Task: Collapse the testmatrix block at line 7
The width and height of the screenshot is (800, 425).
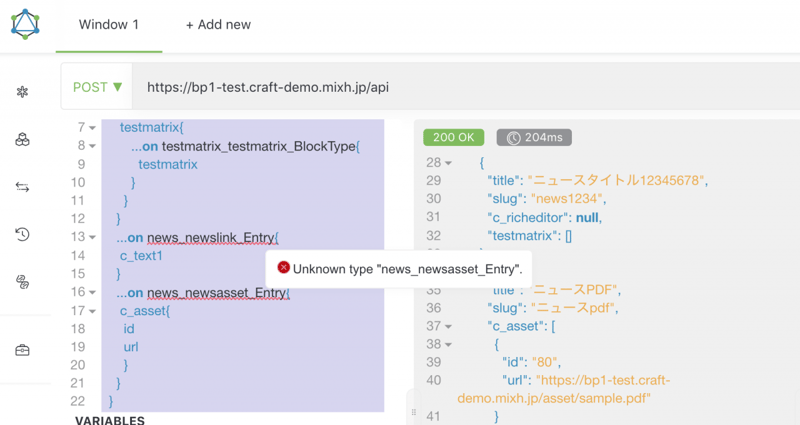Action: pos(92,128)
